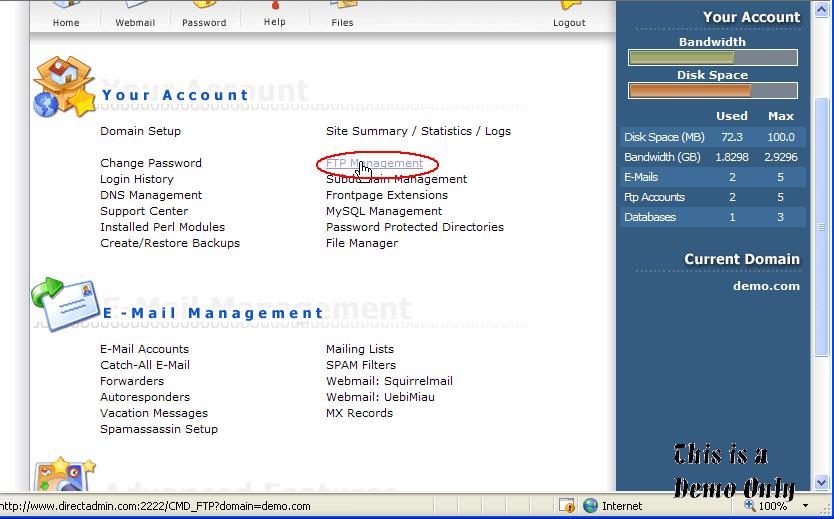Click the 2.9296 bandwidth max value
834x519 pixels.
pyautogui.click(x=781, y=157)
